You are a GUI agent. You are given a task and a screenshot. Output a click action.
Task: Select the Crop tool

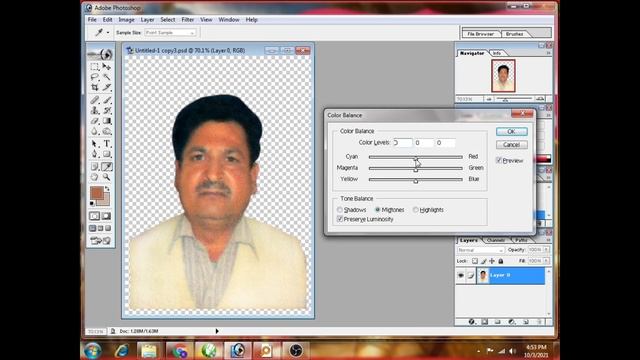coord(95,87)
